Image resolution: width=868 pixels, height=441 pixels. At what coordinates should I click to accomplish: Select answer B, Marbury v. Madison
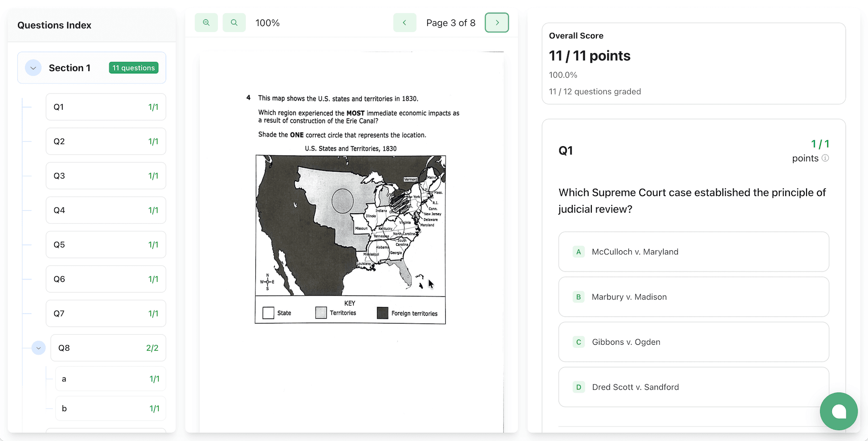(693, 297)
